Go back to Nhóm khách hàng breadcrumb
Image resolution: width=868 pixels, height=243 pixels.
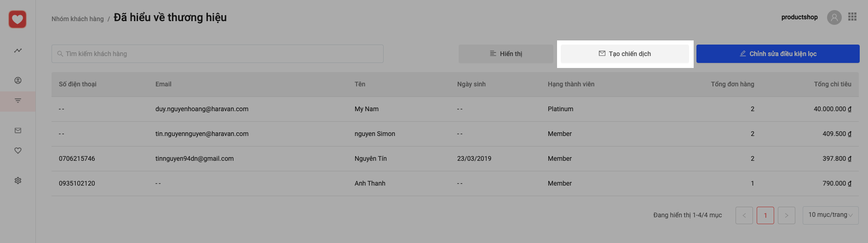tap(77, 19)
